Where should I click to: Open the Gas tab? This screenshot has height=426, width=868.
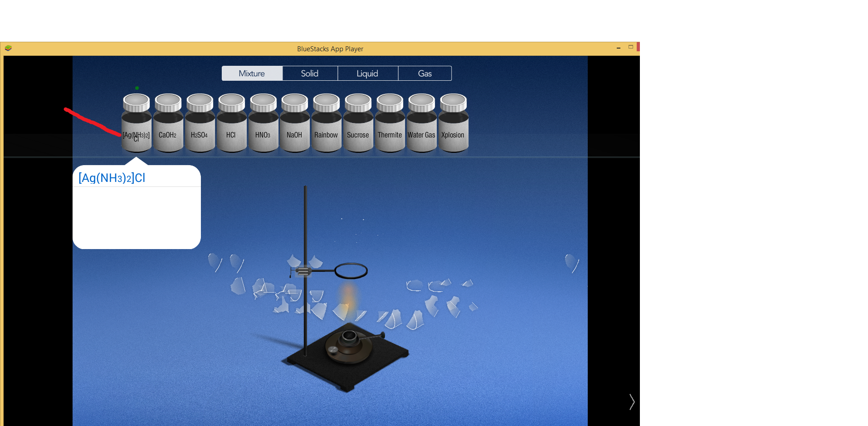pyautogui.click(x=425, y=73)
